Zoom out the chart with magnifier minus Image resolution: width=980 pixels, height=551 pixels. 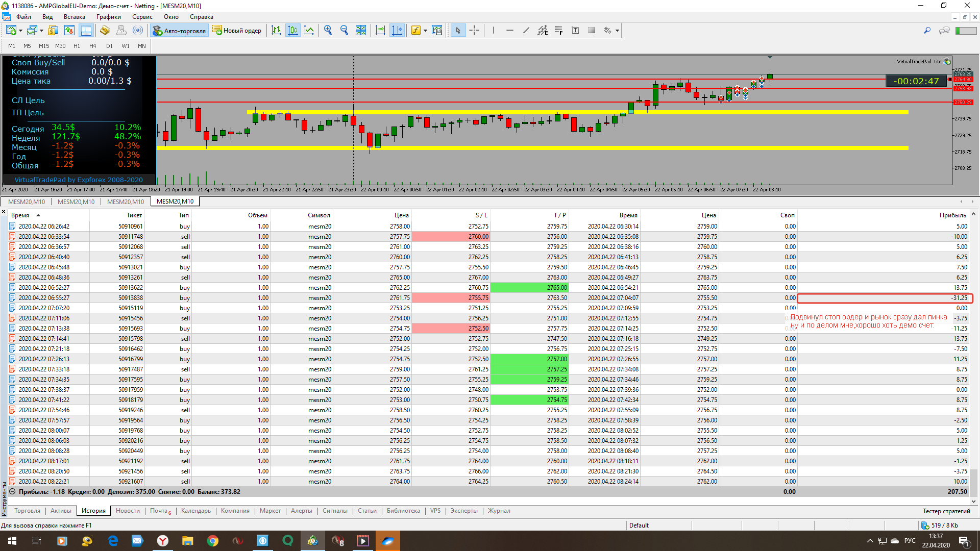point(345,31)
